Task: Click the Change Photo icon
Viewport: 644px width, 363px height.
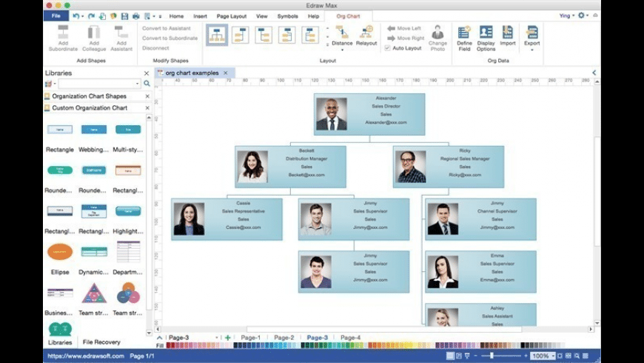Action: point(437,32)
